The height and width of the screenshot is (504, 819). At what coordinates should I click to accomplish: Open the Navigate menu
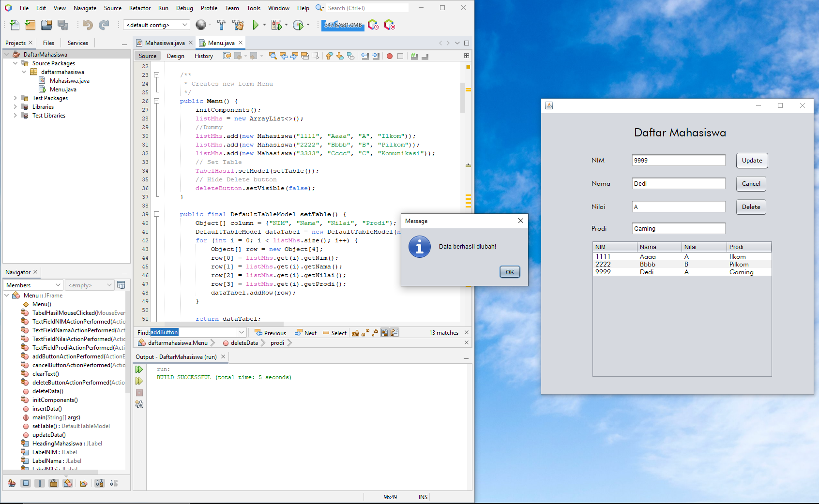(x=85, y=8)
